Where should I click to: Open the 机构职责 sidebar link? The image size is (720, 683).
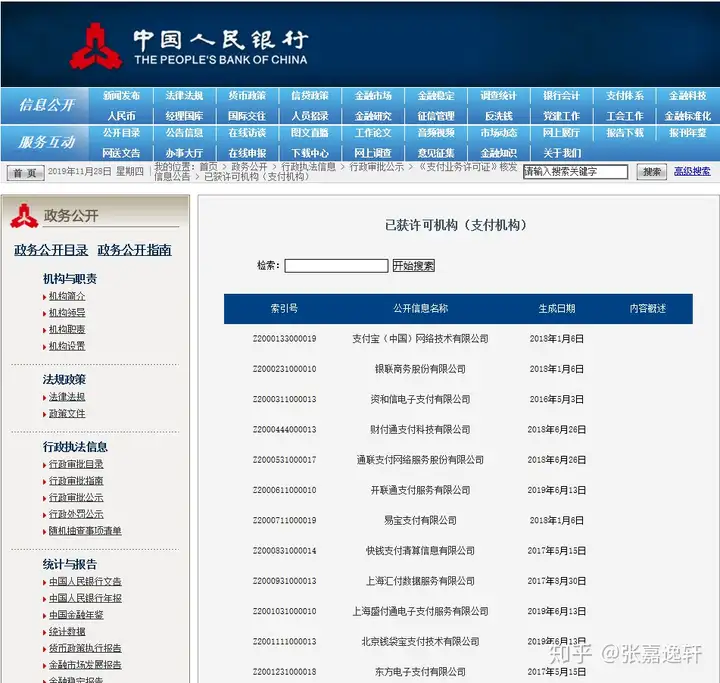(67, 329)
